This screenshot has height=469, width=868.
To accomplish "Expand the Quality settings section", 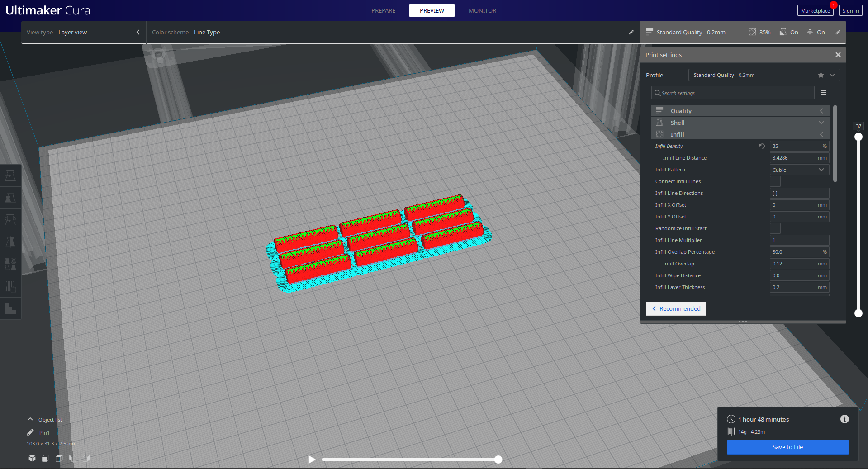I will point(740,111).
